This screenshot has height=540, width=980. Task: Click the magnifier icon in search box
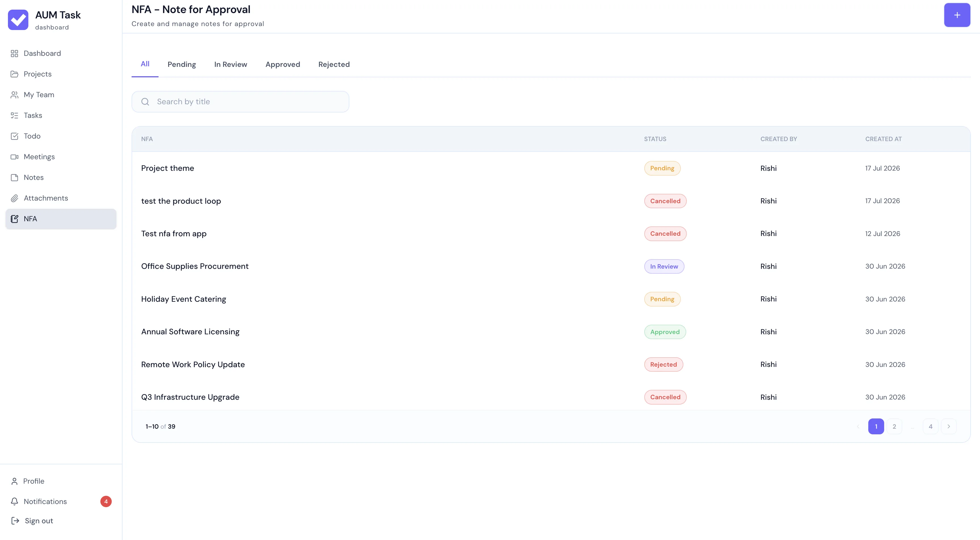(145, 102)
